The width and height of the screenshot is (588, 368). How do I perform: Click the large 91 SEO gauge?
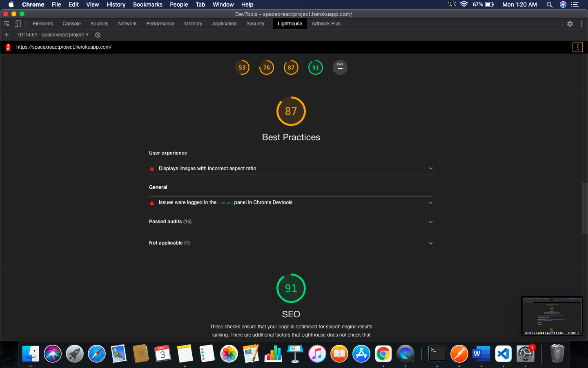(x=291, y=288)
